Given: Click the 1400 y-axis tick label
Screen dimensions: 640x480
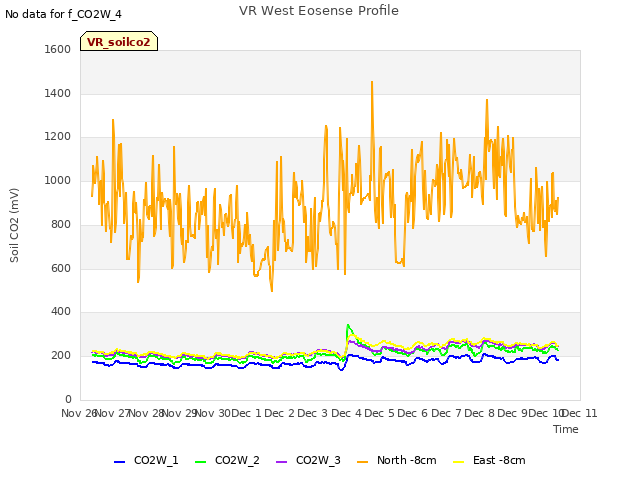Looking at the screenshot, I should point(58,93).
